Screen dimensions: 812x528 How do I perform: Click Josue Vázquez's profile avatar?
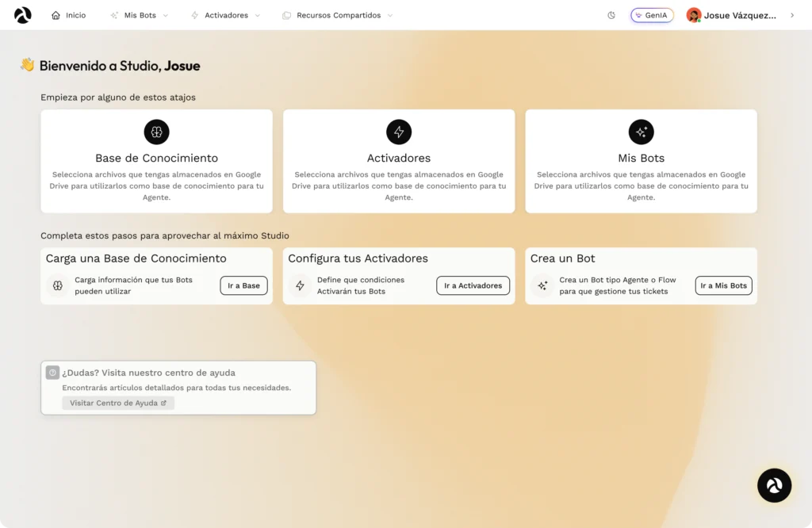coord(694,15)
